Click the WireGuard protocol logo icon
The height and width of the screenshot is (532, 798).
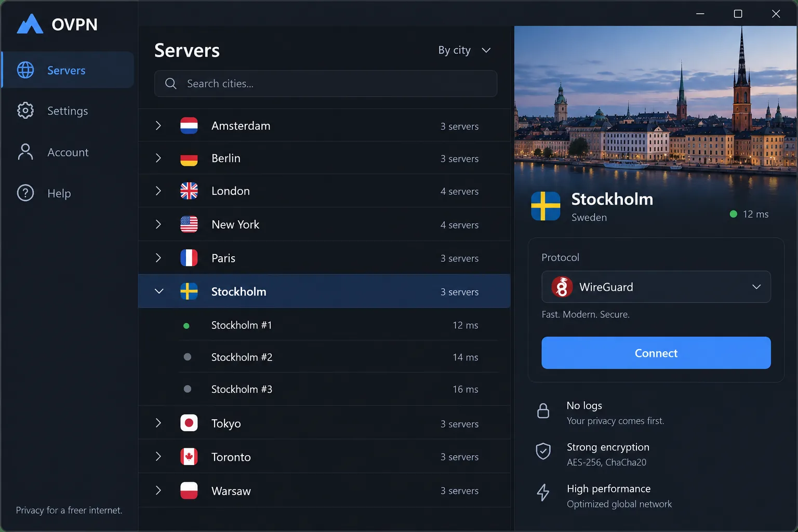tap(562, 287)
